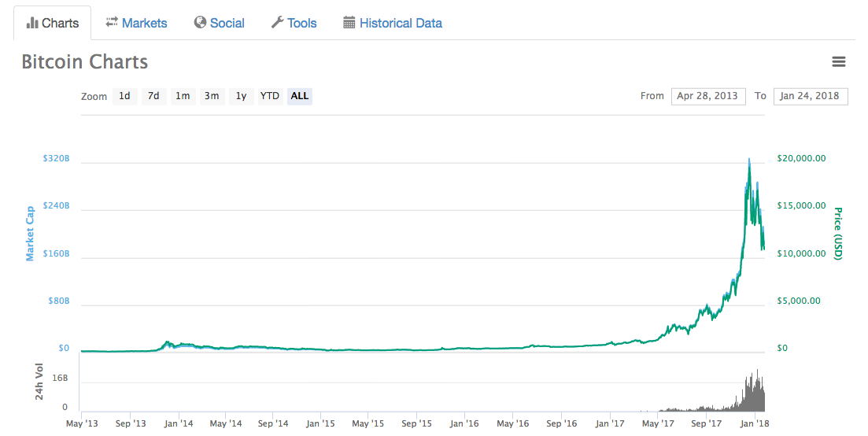Edit the From date field Apr 28, 2013
This screenshot has height=436, width=868.
(708, 96)
